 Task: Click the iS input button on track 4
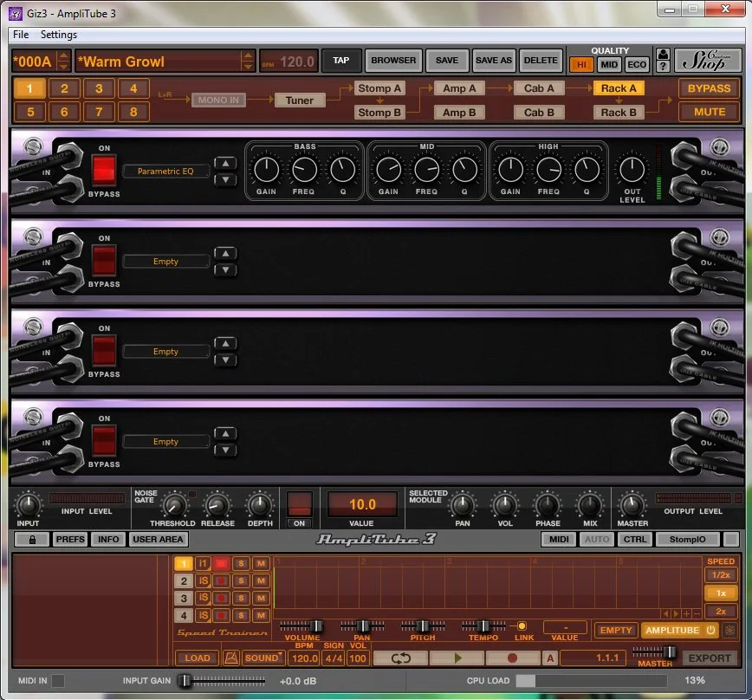(203, 615)
